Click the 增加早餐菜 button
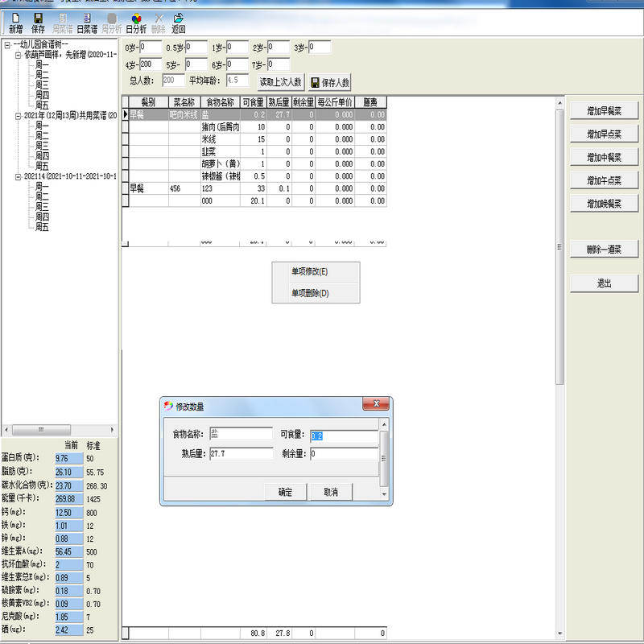The height and width of the screenshot is (644, 644). [605, 111]
